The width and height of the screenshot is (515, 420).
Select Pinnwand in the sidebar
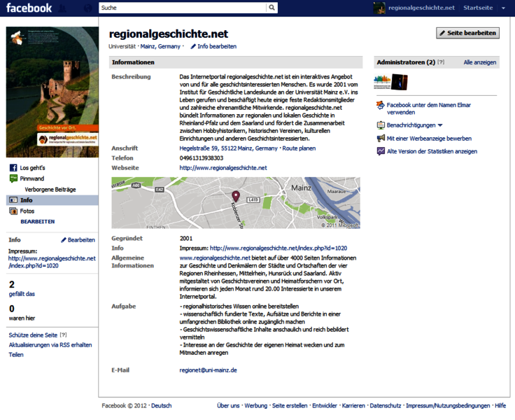click(32, 178)
